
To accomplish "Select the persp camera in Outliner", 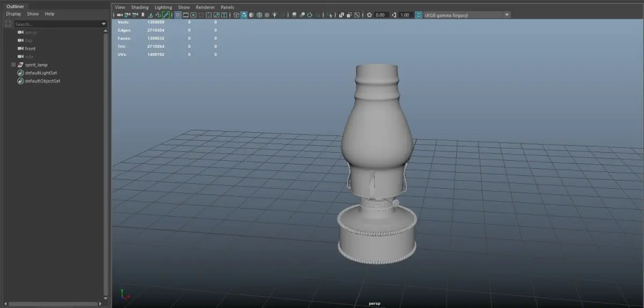I will click(31, 32).
